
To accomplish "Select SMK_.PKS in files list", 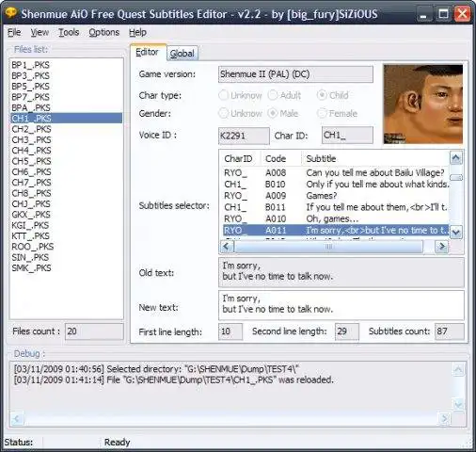I will pyautogui.click(x=66, y=267).
